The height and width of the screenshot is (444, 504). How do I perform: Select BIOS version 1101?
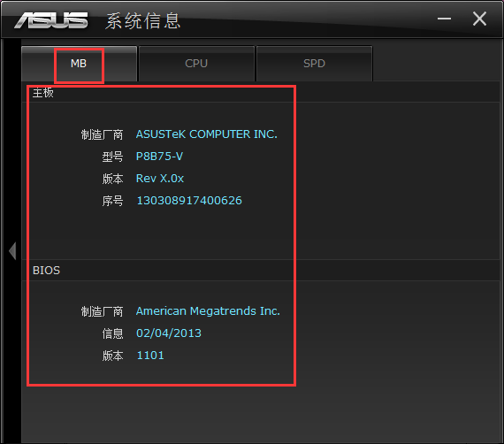[150, 356]
